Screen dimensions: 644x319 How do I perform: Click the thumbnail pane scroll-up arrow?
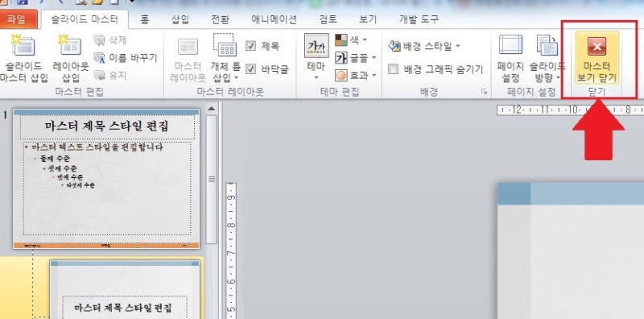[x=211, y=109]
